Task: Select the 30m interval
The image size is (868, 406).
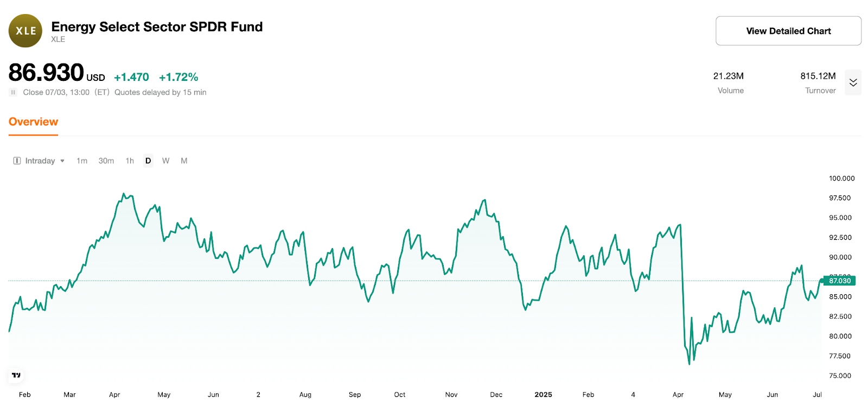Action: [x=106, y=161]
